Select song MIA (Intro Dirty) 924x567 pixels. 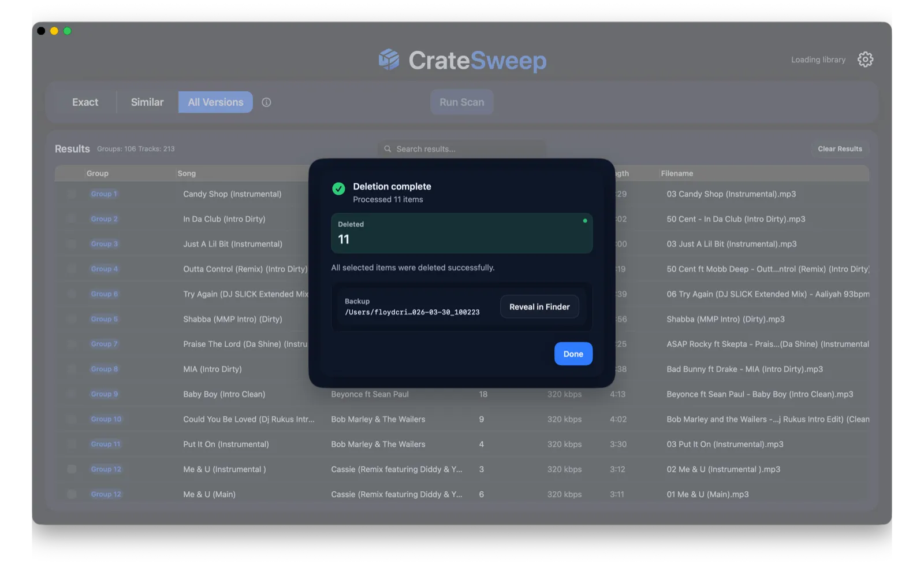(213, 369)
